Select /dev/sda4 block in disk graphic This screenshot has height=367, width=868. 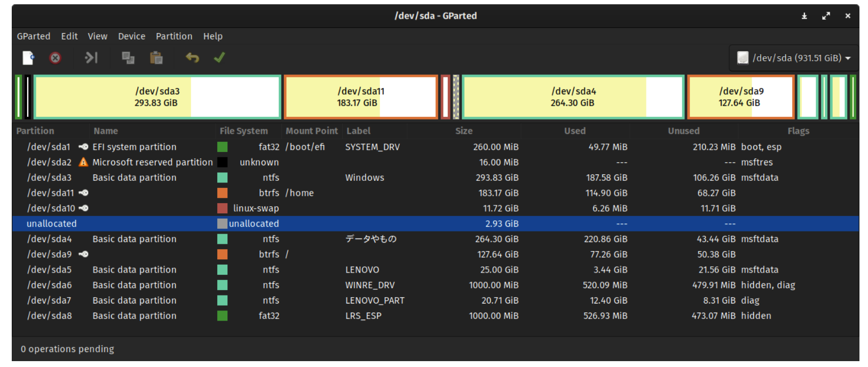point(573,97)
